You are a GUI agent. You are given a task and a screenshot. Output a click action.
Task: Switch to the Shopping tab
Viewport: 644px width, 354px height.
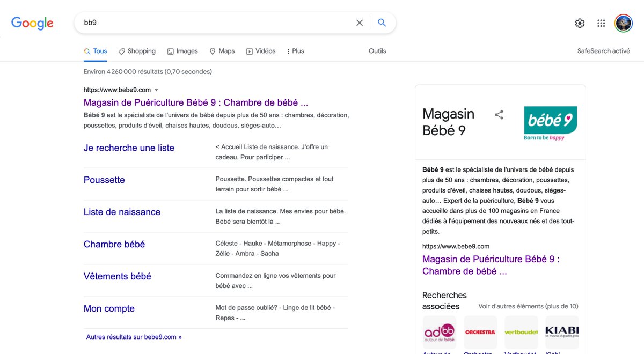[137, 51]
